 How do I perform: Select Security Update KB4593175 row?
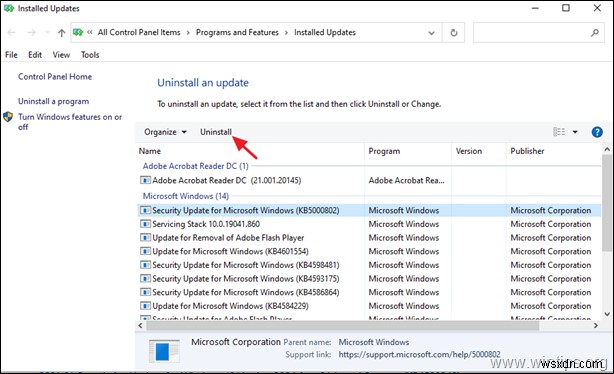tap(369, 279)
